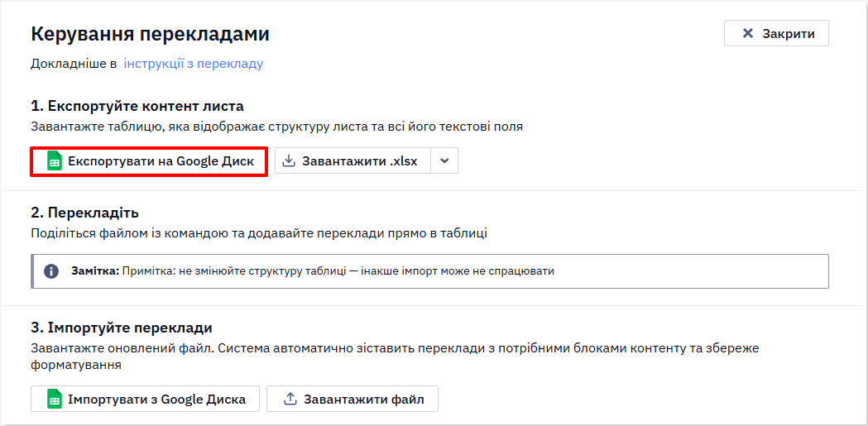Open the інструкції з перекладу link
The width and height of the screenshot is (868, 426).
193,64
